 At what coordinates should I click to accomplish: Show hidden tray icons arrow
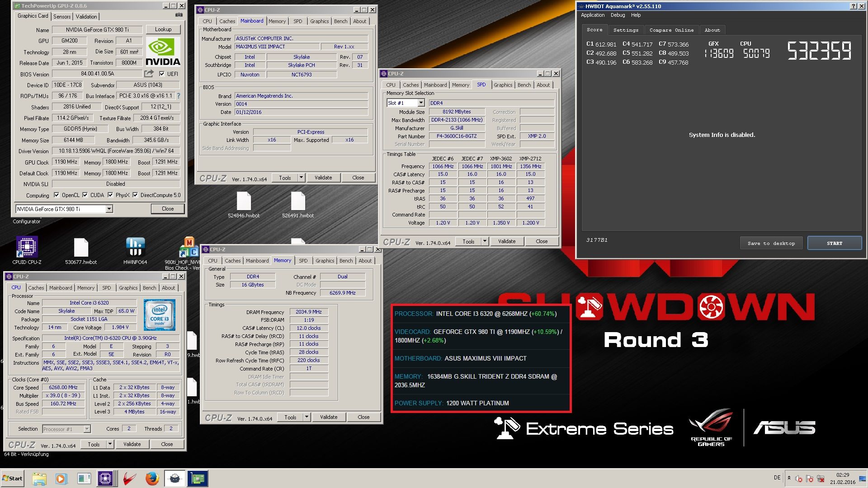click(789, 478)
